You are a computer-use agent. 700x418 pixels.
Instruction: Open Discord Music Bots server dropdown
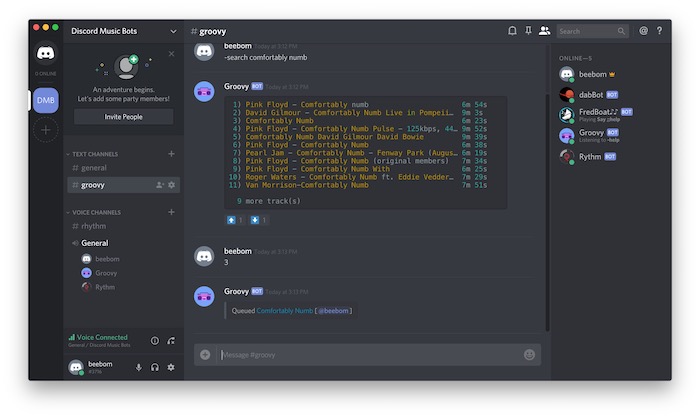pyautogui.click(x=173, y=31)
